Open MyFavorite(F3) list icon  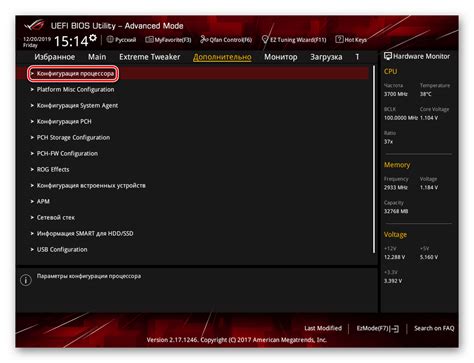(149, 40)
